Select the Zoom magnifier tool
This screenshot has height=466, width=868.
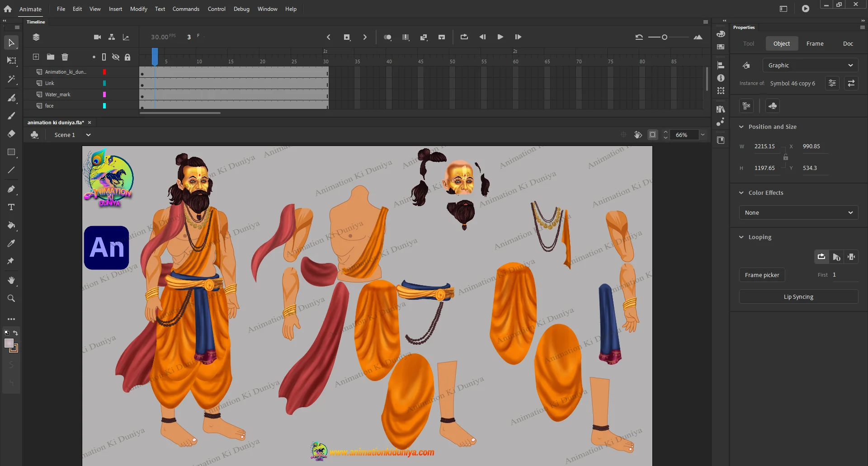click(x=12, y=298)
